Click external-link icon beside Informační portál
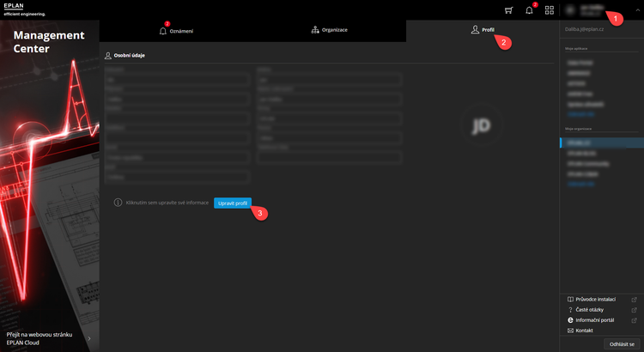 tap(635, 320)
